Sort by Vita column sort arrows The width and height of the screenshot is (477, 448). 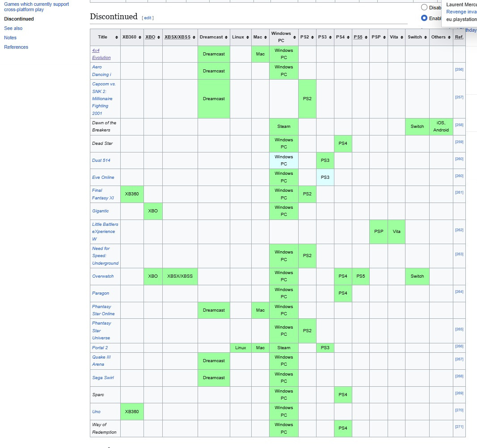(401, 37)
